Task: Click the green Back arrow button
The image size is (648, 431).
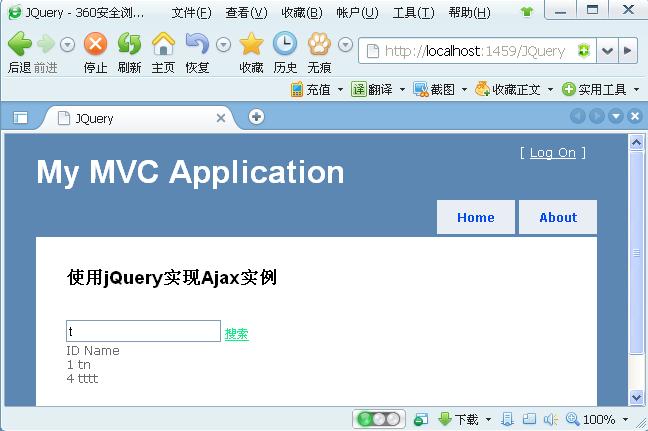Action: (x=19, y=44)
